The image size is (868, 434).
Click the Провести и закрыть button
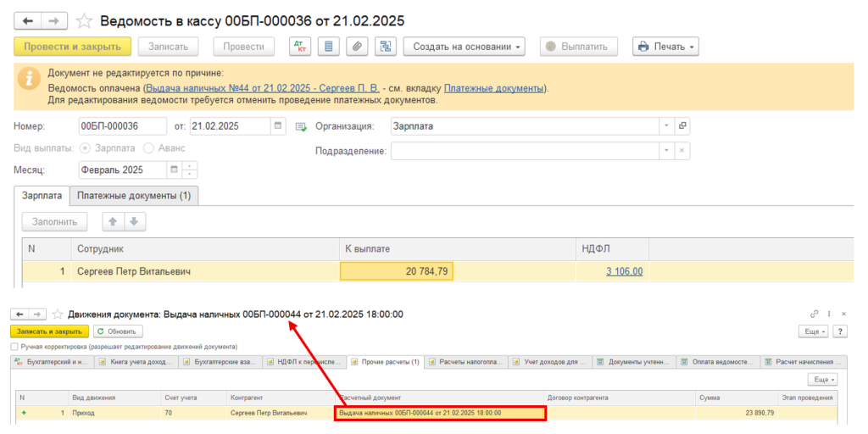click(x=73, y=47)
